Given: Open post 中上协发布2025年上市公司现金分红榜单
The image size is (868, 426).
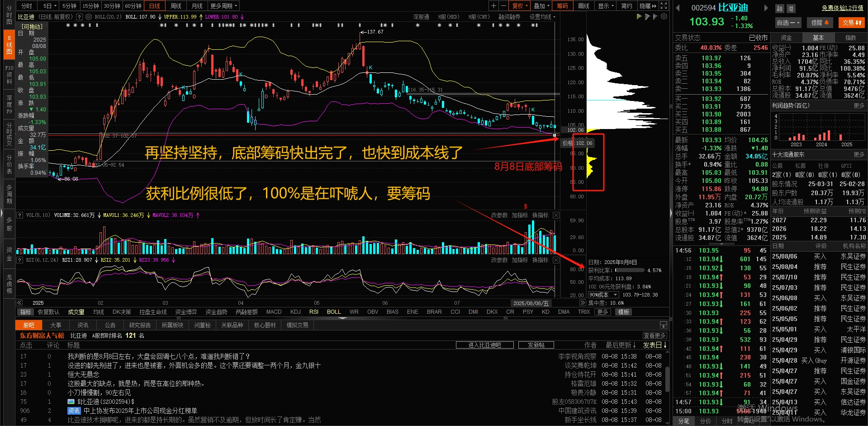Looking at the screenshot, I should point(140,411).
